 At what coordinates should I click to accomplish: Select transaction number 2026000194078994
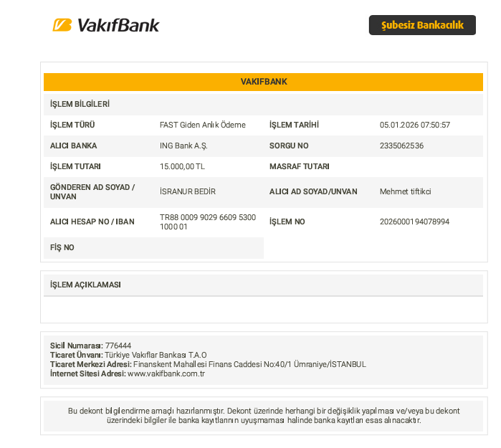tap(414, 221)
